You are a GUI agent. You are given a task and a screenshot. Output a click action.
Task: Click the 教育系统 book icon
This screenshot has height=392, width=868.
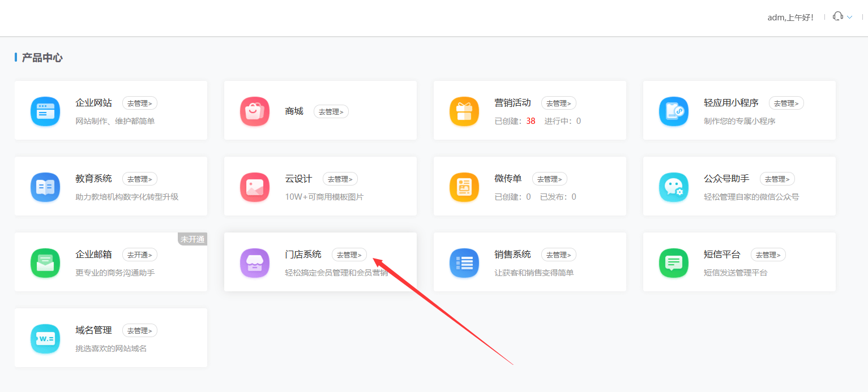(x=45, y=187)
